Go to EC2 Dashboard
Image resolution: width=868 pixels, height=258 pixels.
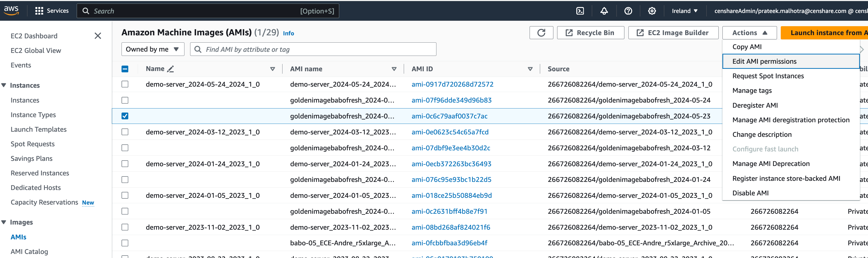[34, 36]
